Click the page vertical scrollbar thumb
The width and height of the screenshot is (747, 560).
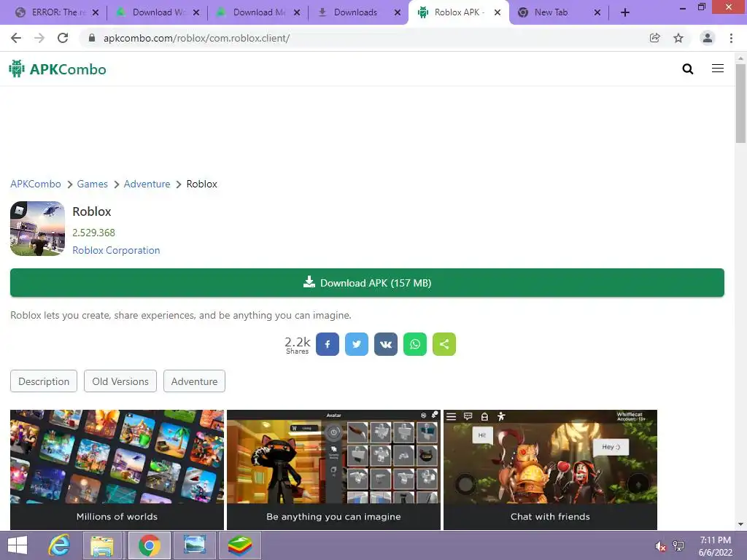(x=740, y=103)
